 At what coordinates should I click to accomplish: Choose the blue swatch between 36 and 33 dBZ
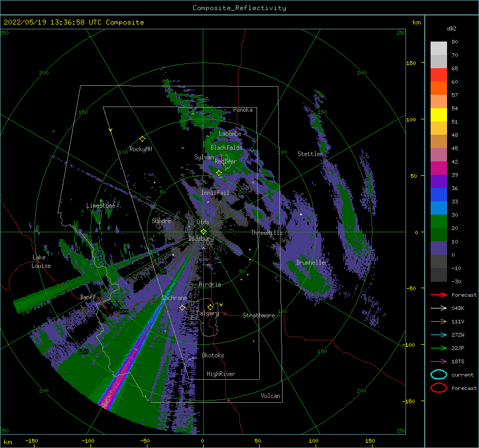click(439, 195)
